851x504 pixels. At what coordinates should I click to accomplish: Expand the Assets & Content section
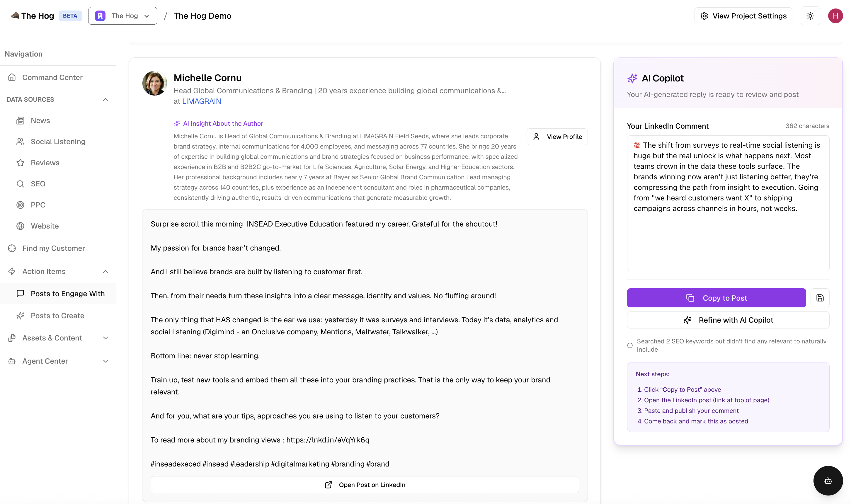(x=105, y=338)
